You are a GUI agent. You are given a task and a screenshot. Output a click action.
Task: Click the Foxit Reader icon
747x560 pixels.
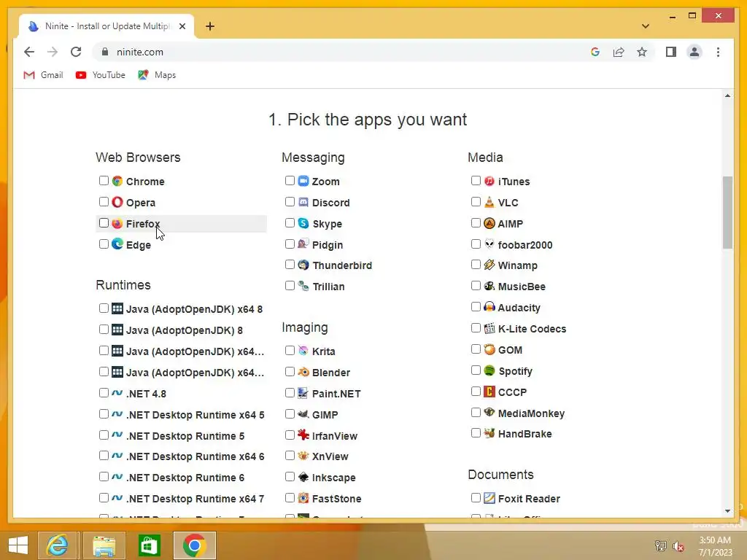489,498
